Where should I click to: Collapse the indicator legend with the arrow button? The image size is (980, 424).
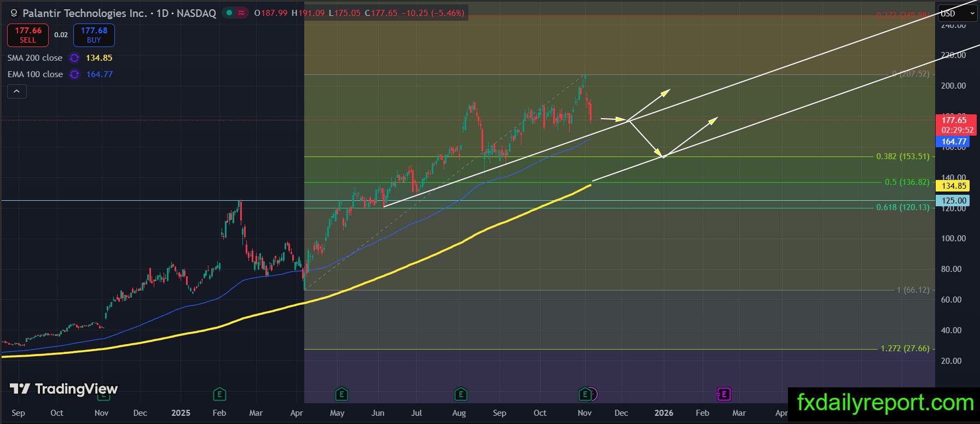click(16, 91)
